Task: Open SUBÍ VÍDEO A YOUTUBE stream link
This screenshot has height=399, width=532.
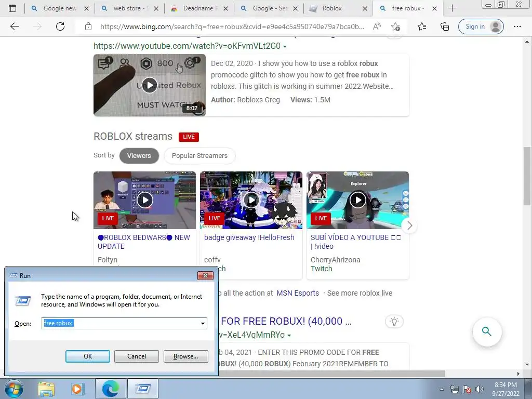Action: [355, 242]
